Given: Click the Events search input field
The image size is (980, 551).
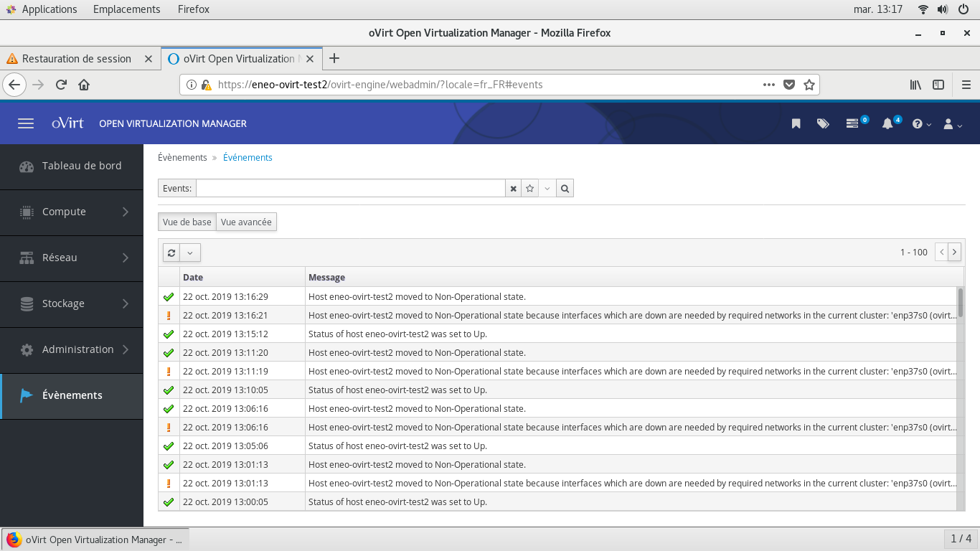Looking at the screenshot, I should tap(350, 189).
